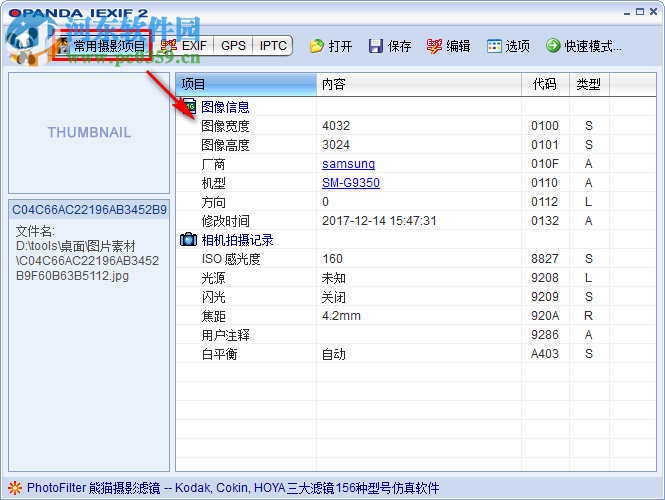Select the 相机拍摄记录 group row
Screen dimensions: 665x500
click(416, 240)
